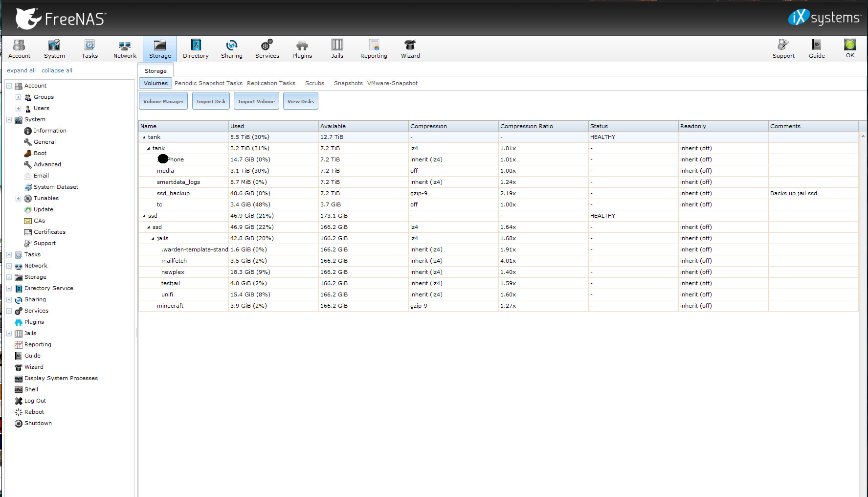The width and height of the screenshot is (868, 497).
Task: Launch the Wizard from the top toolbar
Action: coord(410,48)
